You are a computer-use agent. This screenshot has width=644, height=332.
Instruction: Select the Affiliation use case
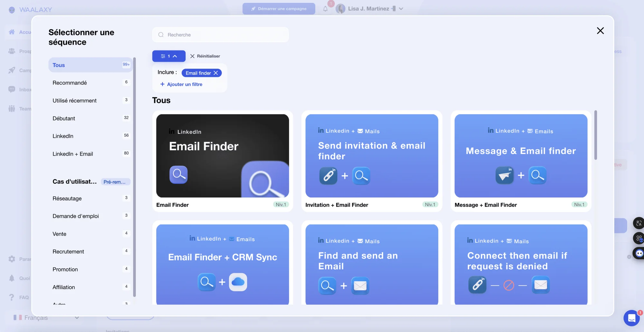90,287
